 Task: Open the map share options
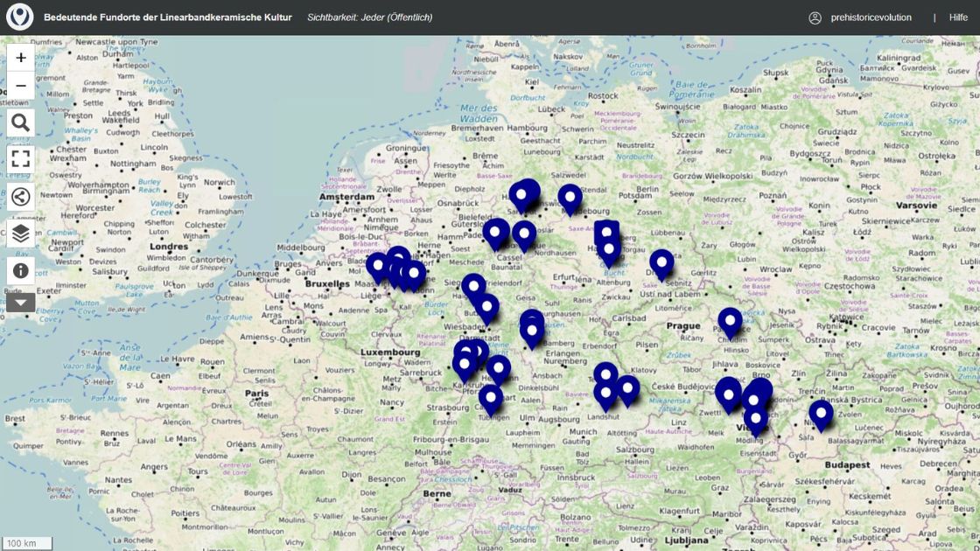click(x=20, y=197)
